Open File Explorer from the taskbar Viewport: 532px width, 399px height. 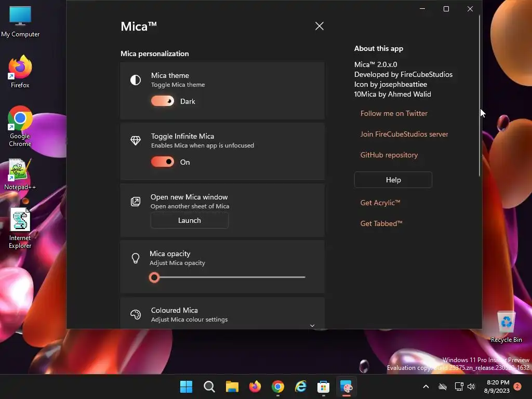point(232,387)
